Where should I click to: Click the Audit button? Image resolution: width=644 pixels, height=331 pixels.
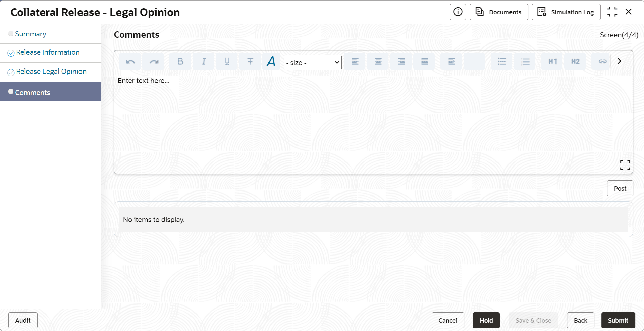(x=23, y=320)
